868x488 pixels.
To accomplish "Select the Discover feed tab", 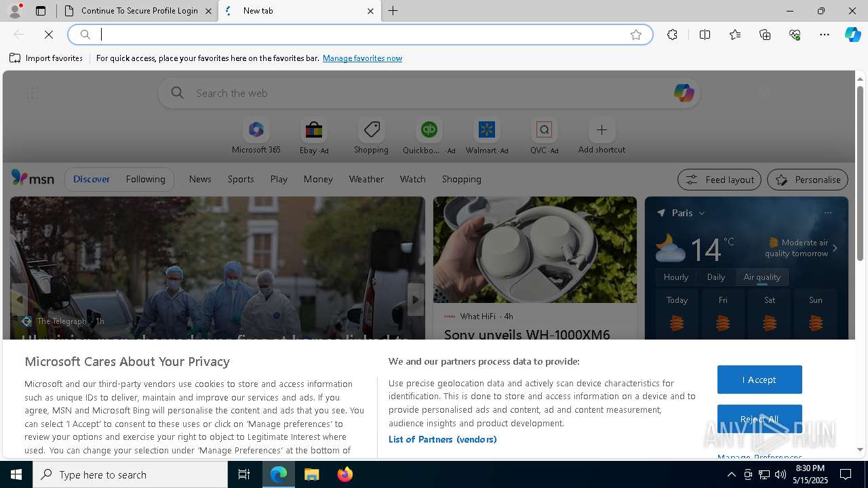I will (x=92, y=179).
